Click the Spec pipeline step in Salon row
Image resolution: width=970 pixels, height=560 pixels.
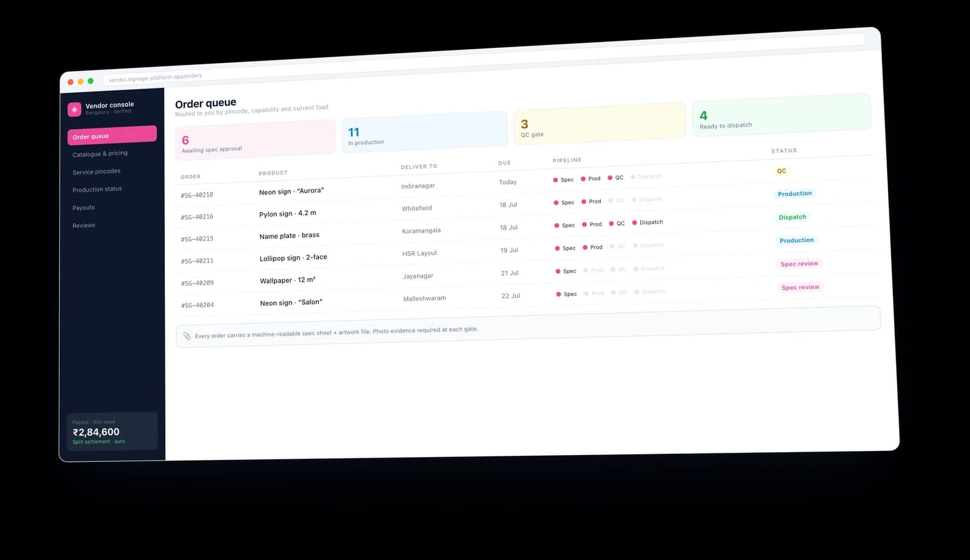tap(566, 294)
